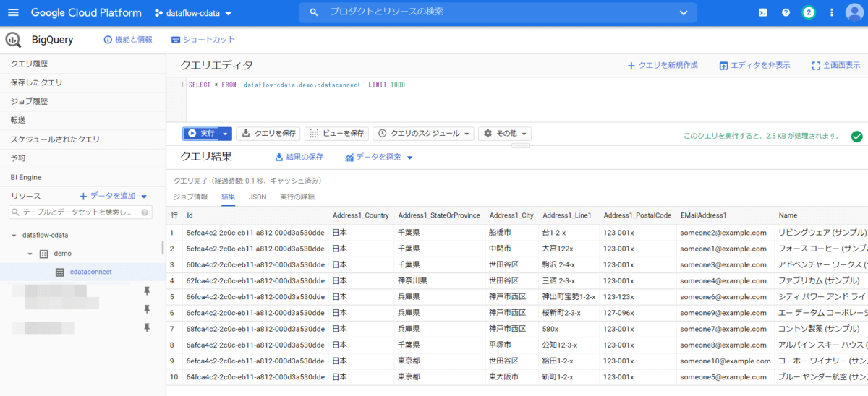Click エディタを非表示 to hide editor
The height and width of the screenshot is (396, 868).
pyautogui.click(x=754, y=66)
